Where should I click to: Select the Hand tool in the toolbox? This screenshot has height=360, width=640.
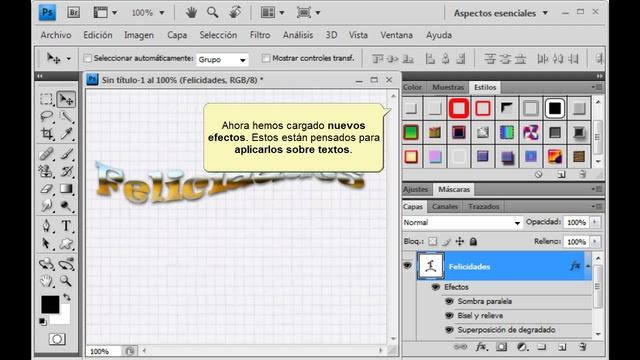click(47, 281)
